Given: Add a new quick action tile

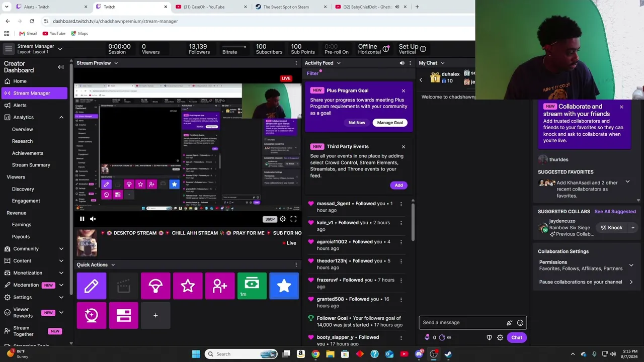Looking at the screenshot, I should pyautogui.click(x=155, y=315).
